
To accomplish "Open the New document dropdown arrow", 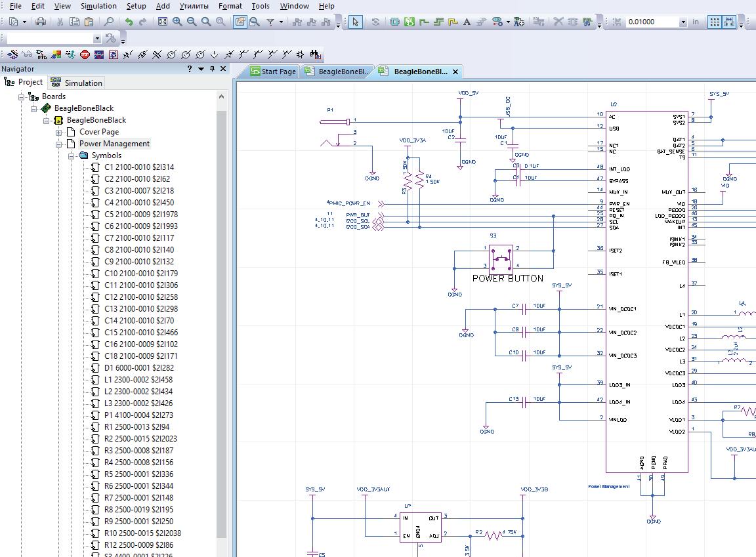I will pos(24,22).
